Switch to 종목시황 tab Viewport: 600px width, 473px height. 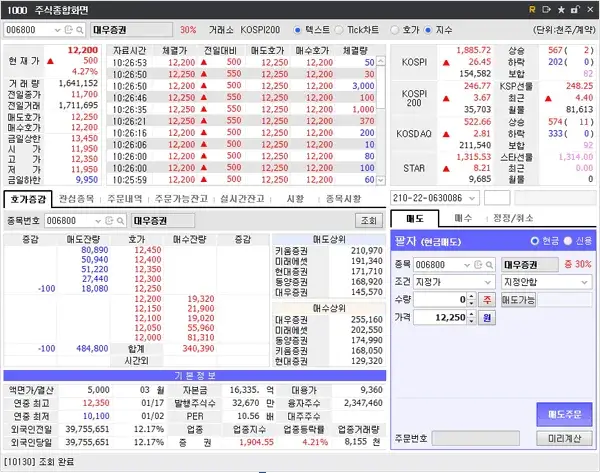coord(343,199)
